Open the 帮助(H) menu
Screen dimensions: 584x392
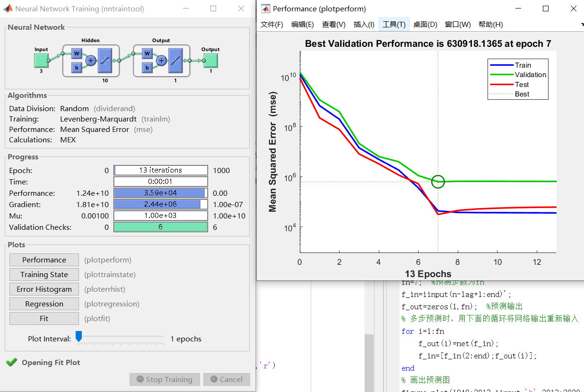coord(490,25)
